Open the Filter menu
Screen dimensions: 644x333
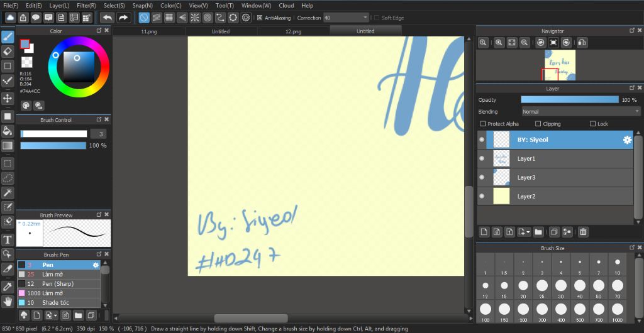pos(86,5)
